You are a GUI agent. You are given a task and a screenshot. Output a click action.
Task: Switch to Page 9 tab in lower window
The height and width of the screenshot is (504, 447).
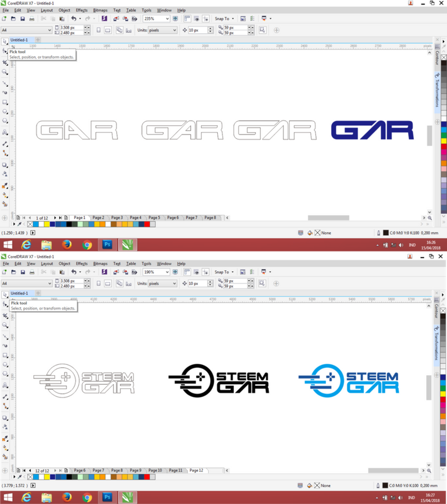[136, 470]
